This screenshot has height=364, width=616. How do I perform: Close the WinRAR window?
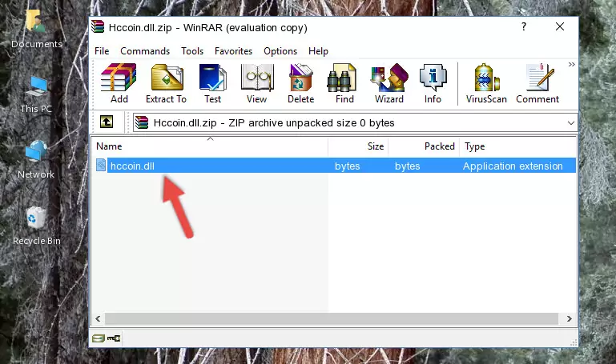(560, 26)
